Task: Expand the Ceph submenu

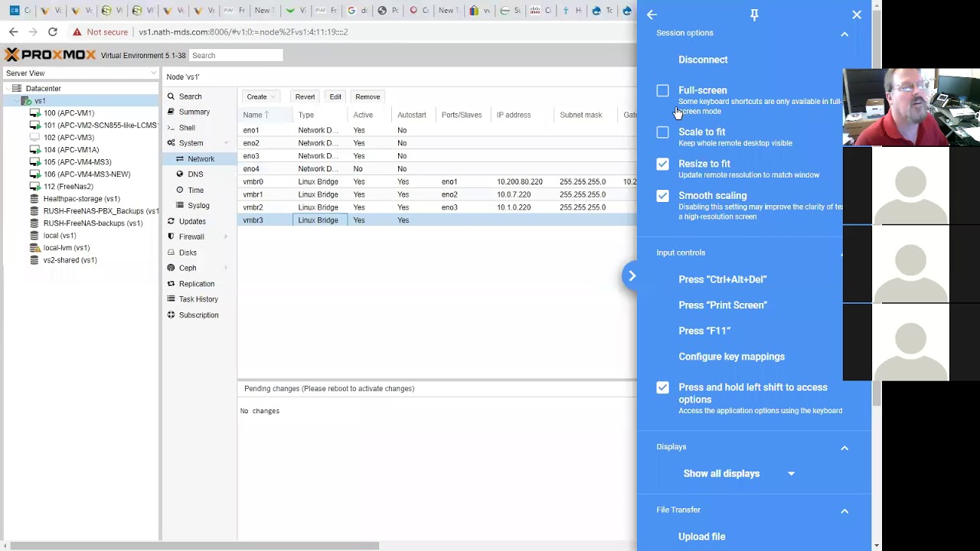Action: [x=226, y=268]
